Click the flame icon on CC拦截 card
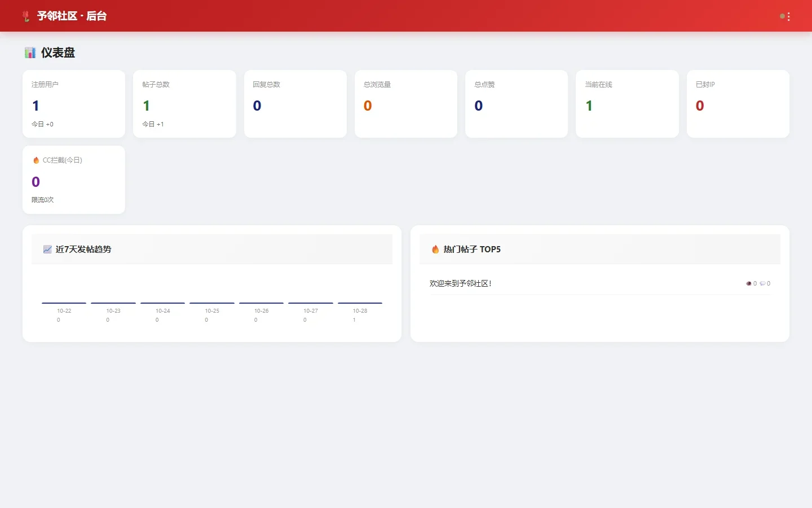This screenshot has height=508, width=812. 36,160
